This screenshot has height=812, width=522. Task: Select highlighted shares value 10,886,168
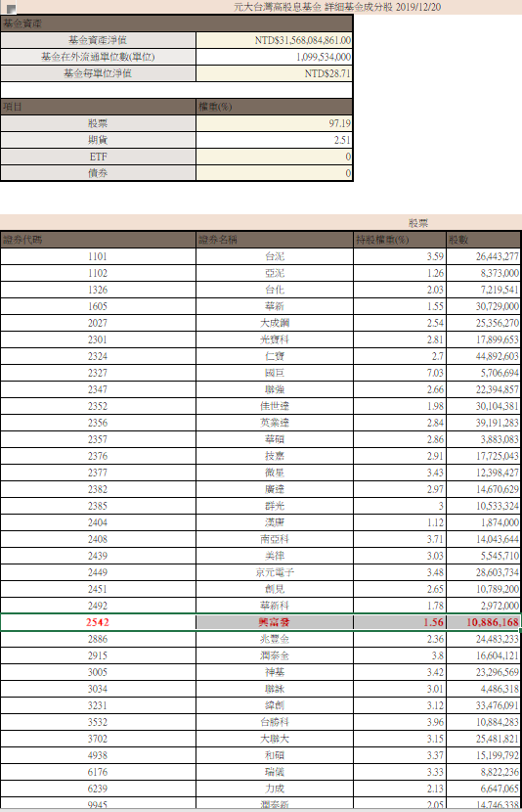pos(493,622)
